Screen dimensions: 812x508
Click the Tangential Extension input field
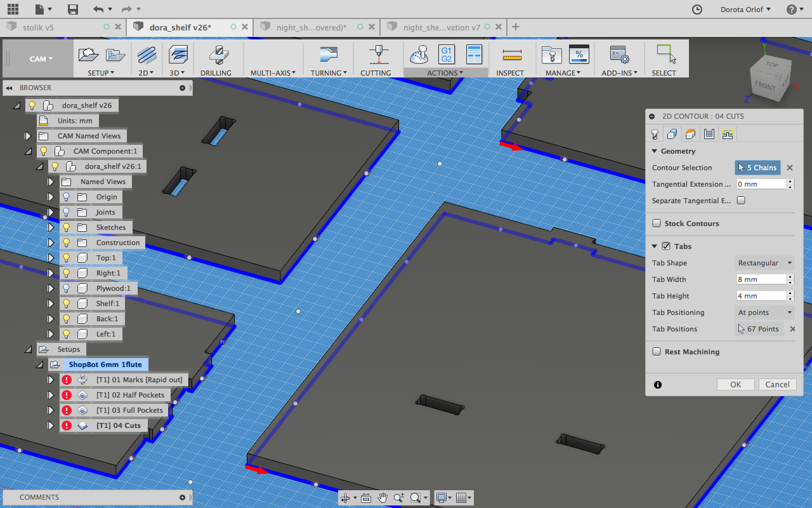tap(761, 184)
